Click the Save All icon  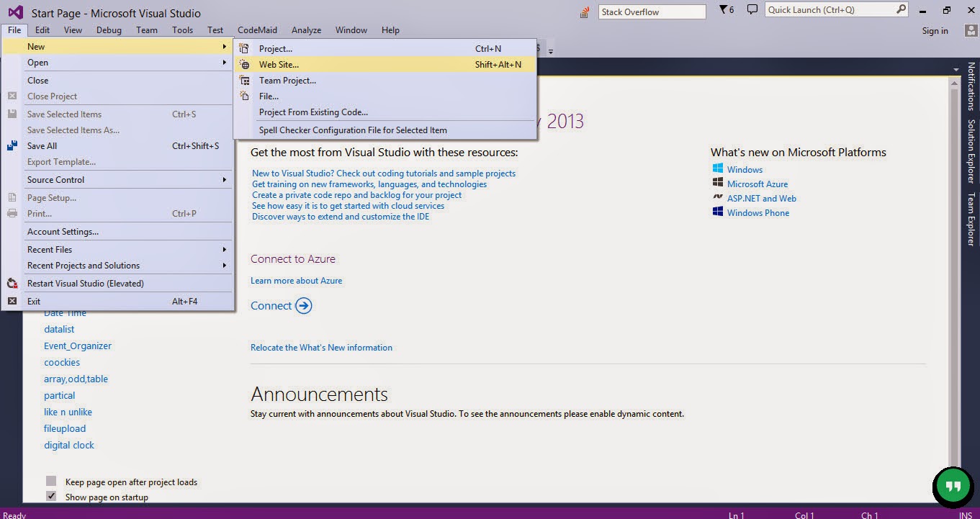pos(12,145)
